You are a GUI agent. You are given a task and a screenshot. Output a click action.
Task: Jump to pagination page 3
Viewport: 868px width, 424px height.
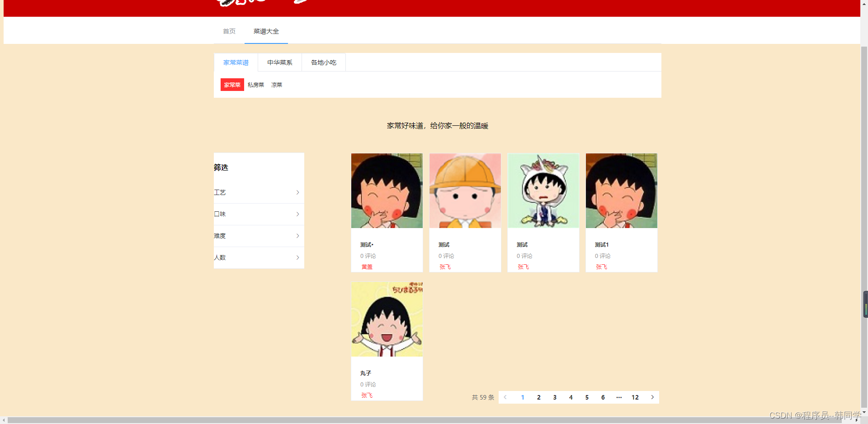click(555, 397)
